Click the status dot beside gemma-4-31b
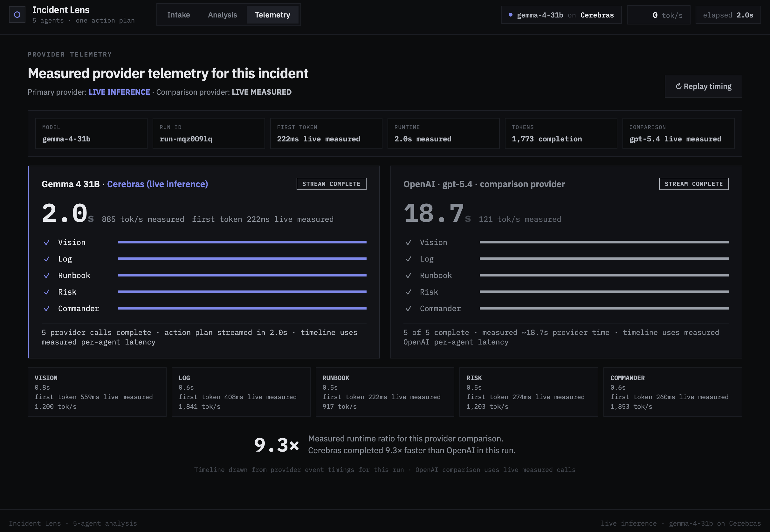The width and height of the screenshot is (770, 532). (510, 15)
